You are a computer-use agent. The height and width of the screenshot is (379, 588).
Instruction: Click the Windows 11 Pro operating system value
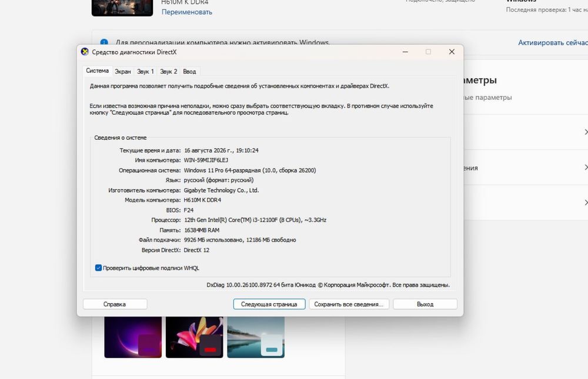click(250, 170)
